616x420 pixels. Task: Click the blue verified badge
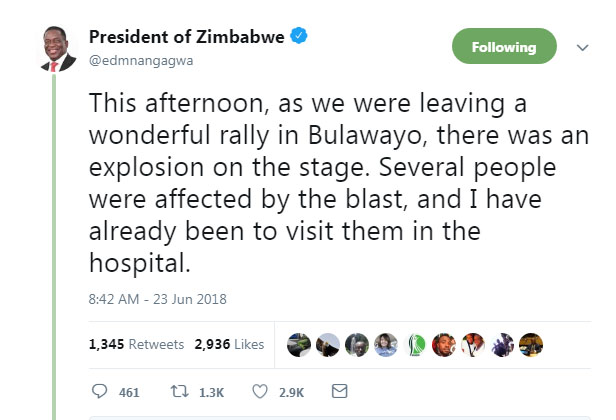click(299, 36)
